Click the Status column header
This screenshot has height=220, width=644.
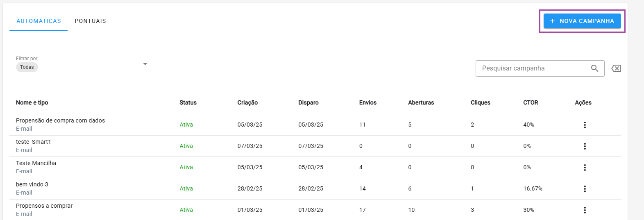[x=188, y=102]
